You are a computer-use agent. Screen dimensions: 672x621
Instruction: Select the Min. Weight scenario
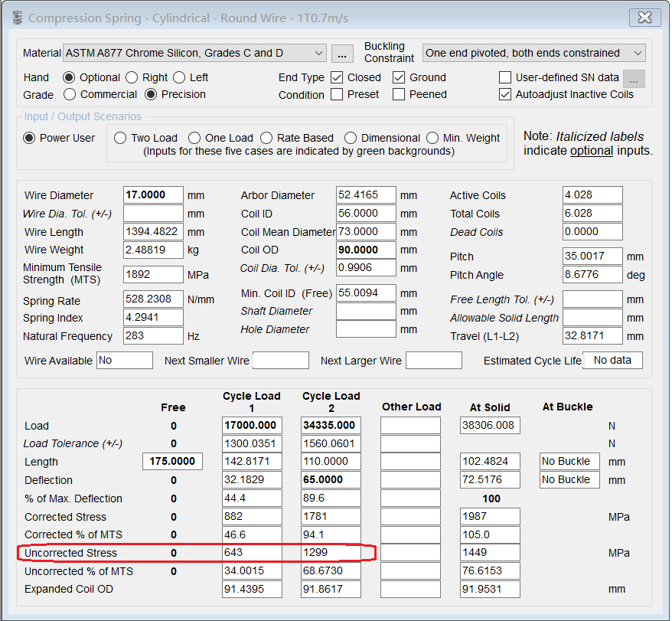(432, 138)
